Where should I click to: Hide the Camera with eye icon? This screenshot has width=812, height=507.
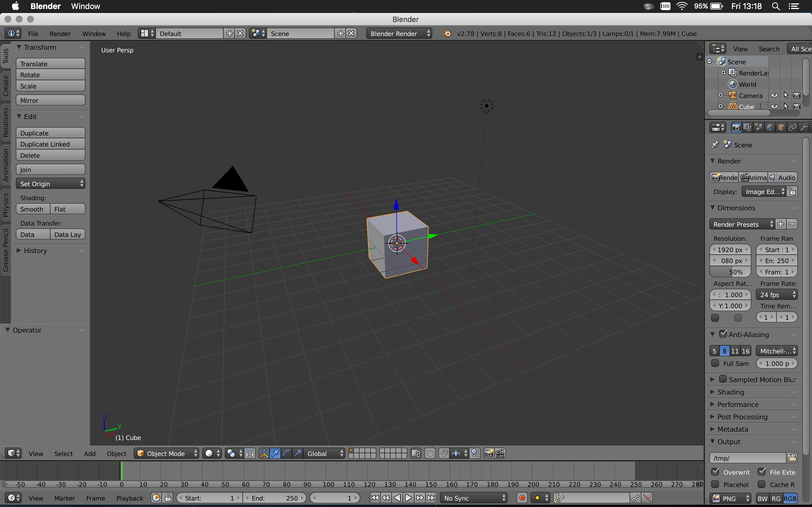tap(774, 95)
